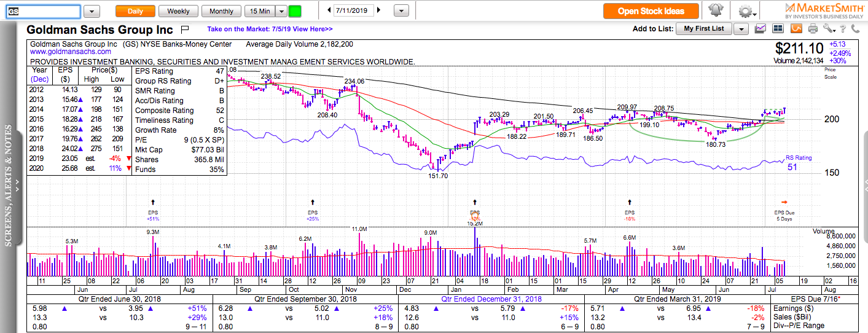The image size is (868, 333).
Task: Open the Add to List dropdown arrow
Action: tap(741, 29)
